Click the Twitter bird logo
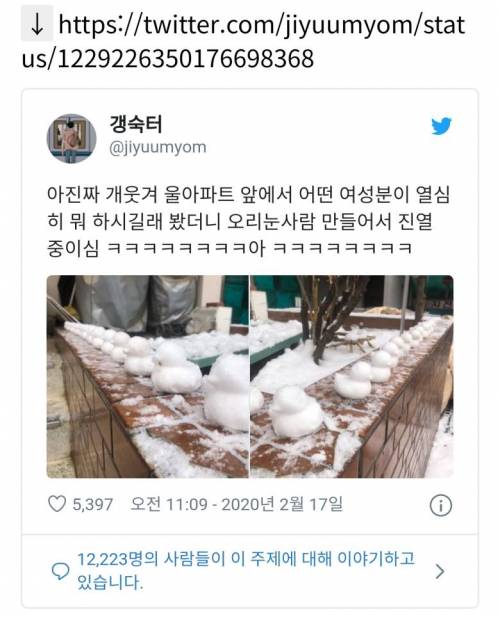The image size is (500, 617). coord(441,126)
